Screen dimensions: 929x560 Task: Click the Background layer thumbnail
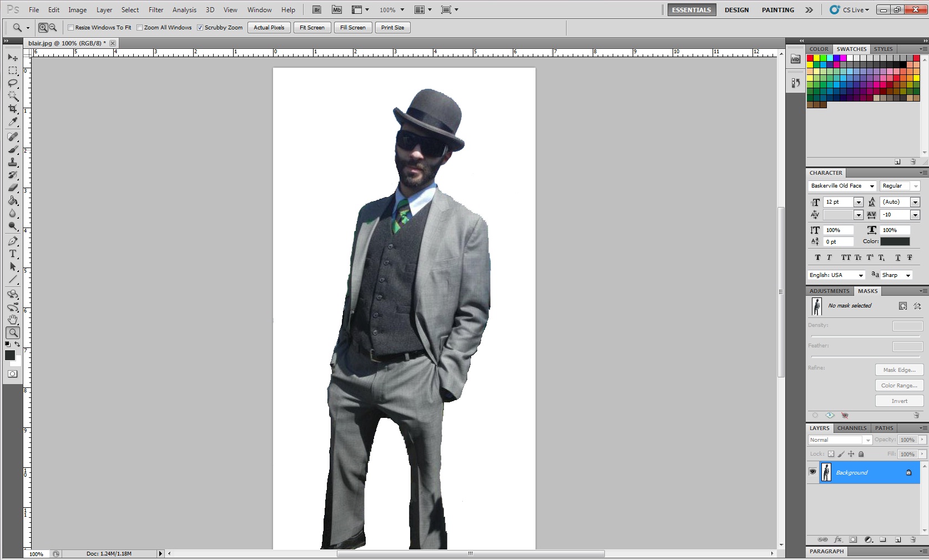pyautogui.click(x=826, y=472)
